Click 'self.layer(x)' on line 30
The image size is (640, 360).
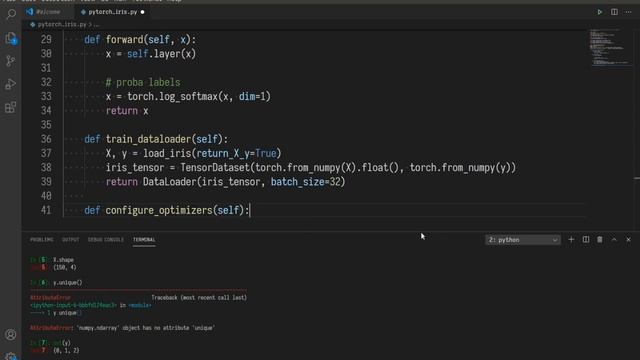(x=162, y=54)
